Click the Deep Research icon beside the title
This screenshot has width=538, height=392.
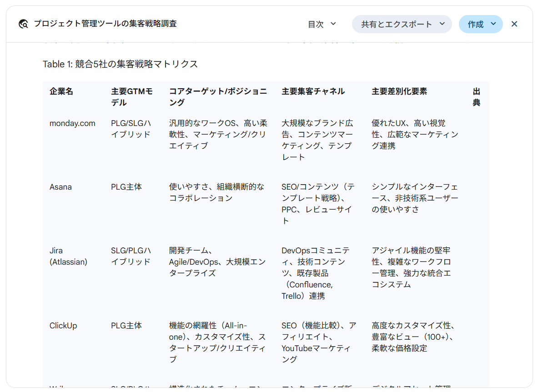point(23,24)
